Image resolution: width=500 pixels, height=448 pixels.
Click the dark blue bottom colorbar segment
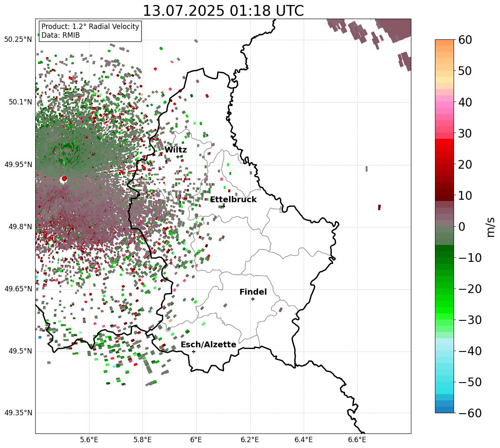(x=444, y=409)
